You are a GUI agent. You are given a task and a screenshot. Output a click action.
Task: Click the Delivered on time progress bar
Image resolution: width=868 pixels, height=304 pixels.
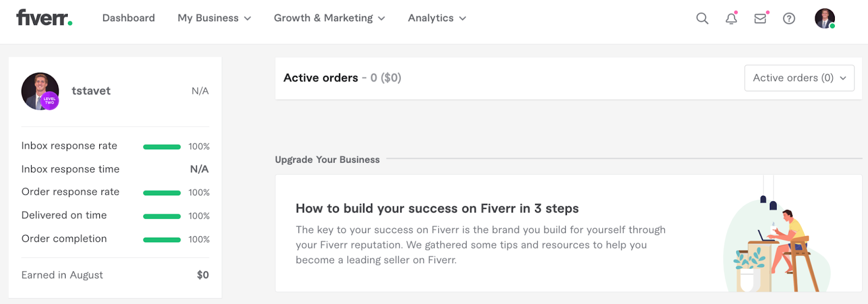point(162,216)
